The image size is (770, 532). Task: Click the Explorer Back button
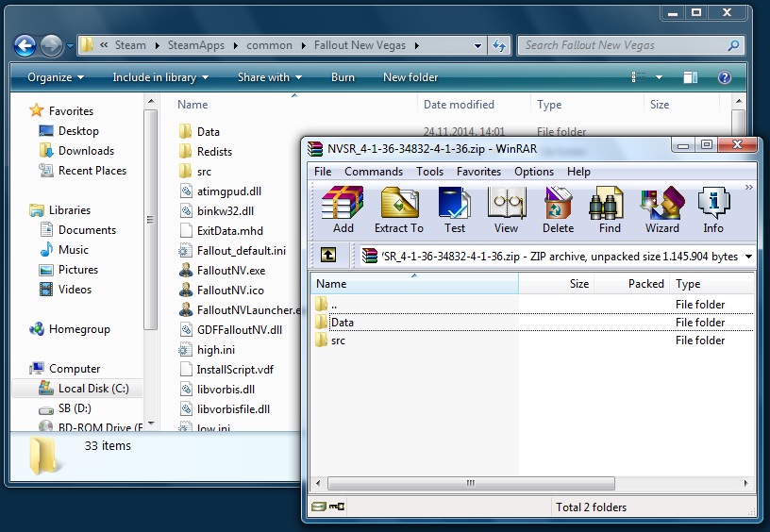point(25,46)
